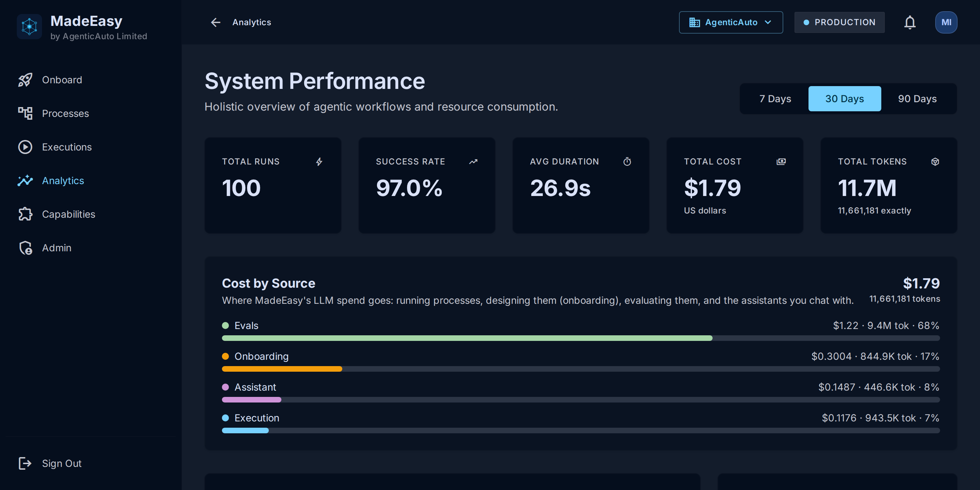Open Executions from the sidebar
Viewport: 980px width, 490px height.
(x=67, y=147)
